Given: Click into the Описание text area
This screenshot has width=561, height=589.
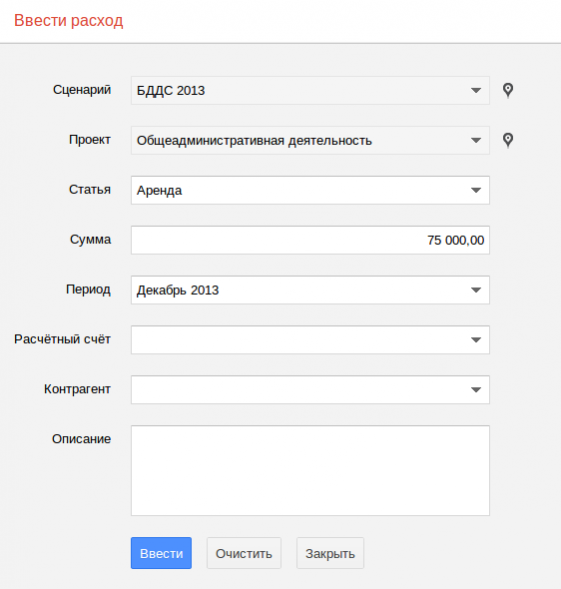Looking at the screenshot, I should tap(310, 470).
